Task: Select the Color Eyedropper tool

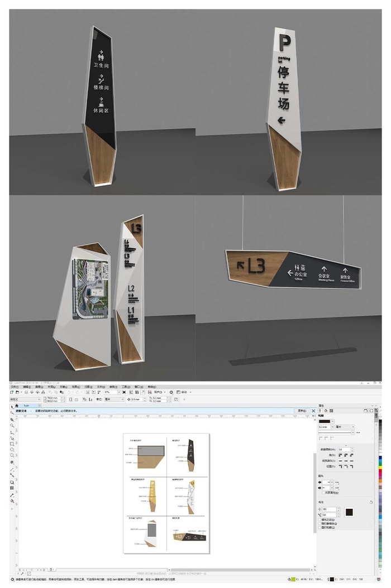Action: click(12, 495)
